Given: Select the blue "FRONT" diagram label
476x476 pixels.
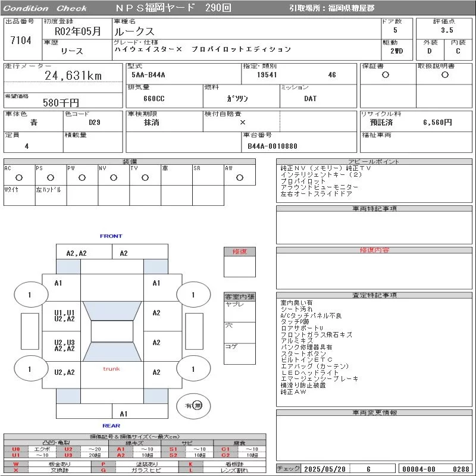Looking at the screenshot, I should point(111,236).
